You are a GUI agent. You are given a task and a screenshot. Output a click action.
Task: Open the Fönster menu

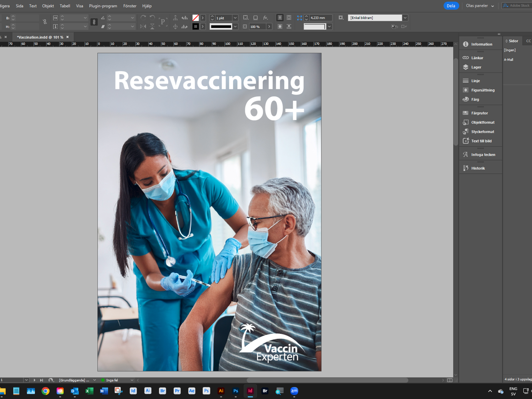pos(130,6)
